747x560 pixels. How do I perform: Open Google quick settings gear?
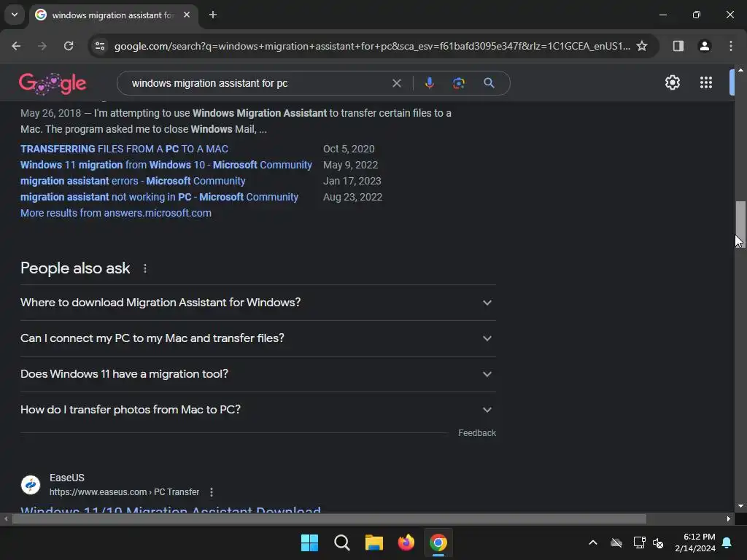click(672, 83)
